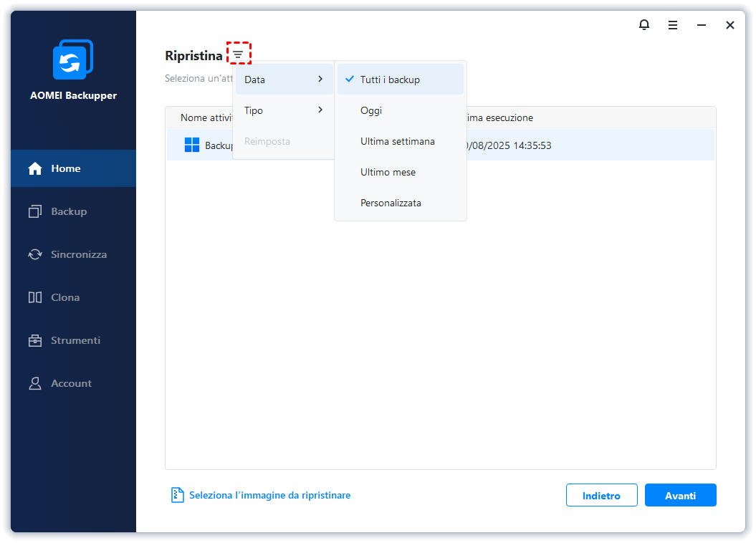Viewport: 756px width, 543px height.
Task: Click the Avanti button
Action: point(680,495)
